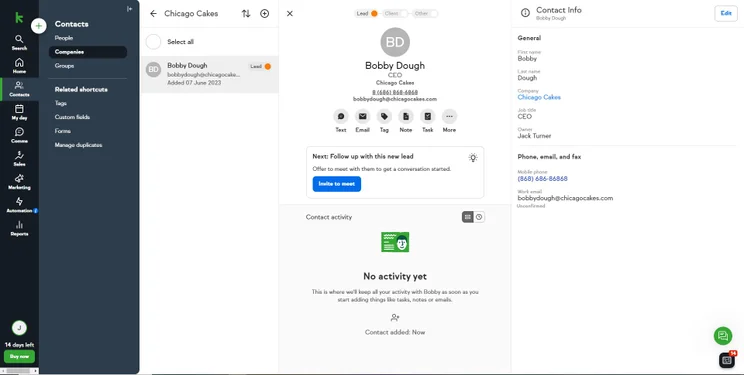Set contact type to Client

[395, 13]
